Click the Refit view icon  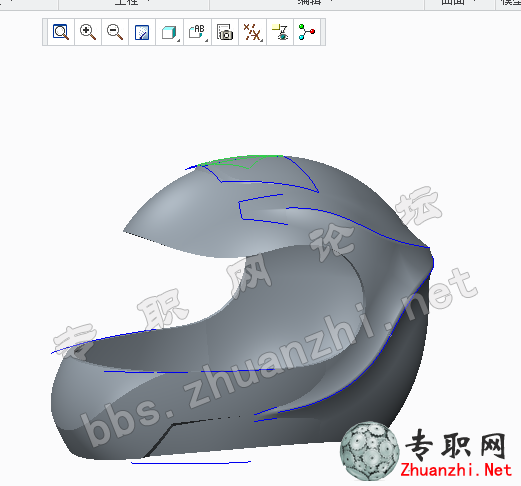[61, 32]
